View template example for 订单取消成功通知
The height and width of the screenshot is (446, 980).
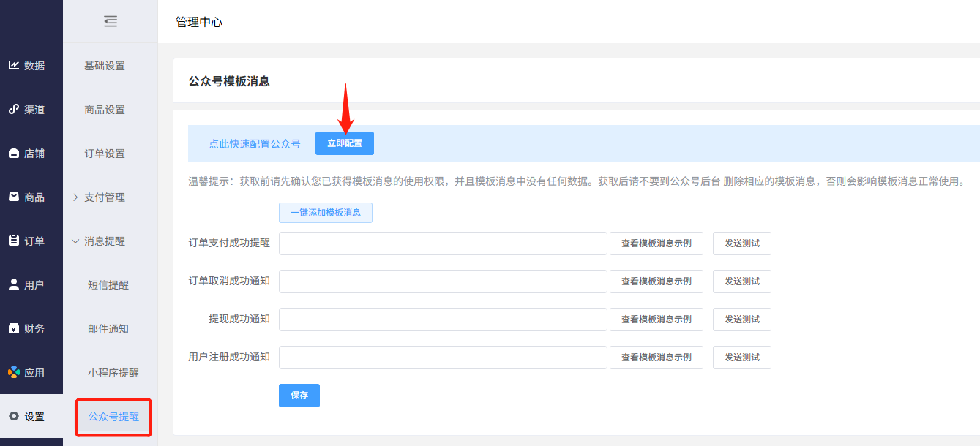[x=657, y=281]
